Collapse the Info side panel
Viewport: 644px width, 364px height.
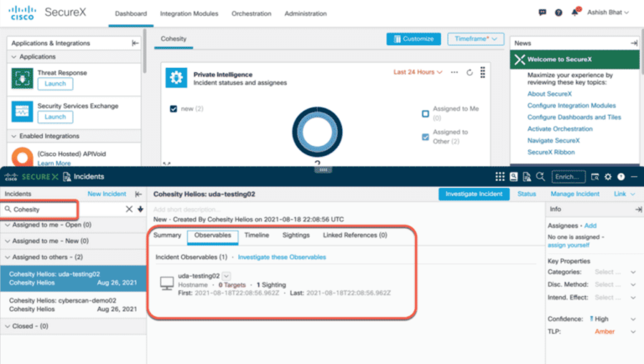point(637,209)
